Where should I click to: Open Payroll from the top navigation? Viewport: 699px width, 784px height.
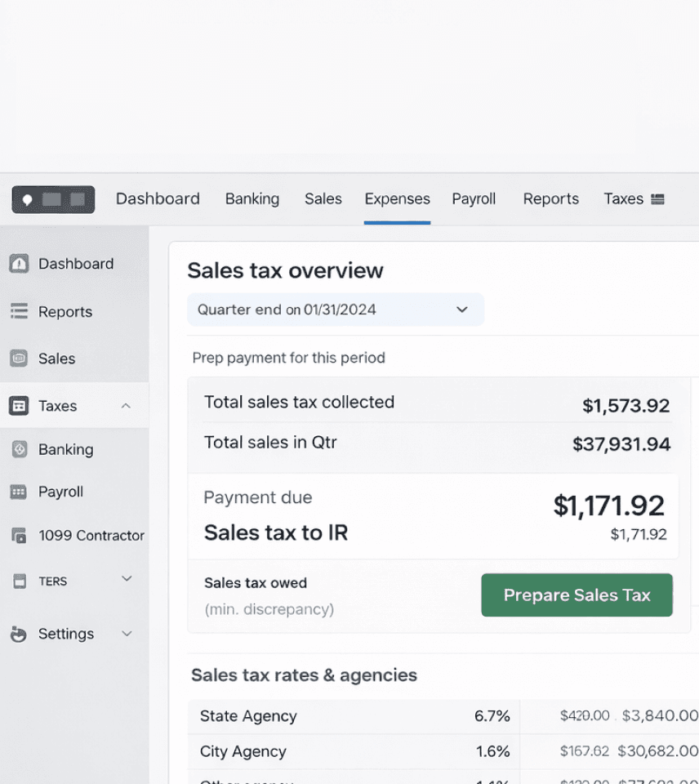474,199
